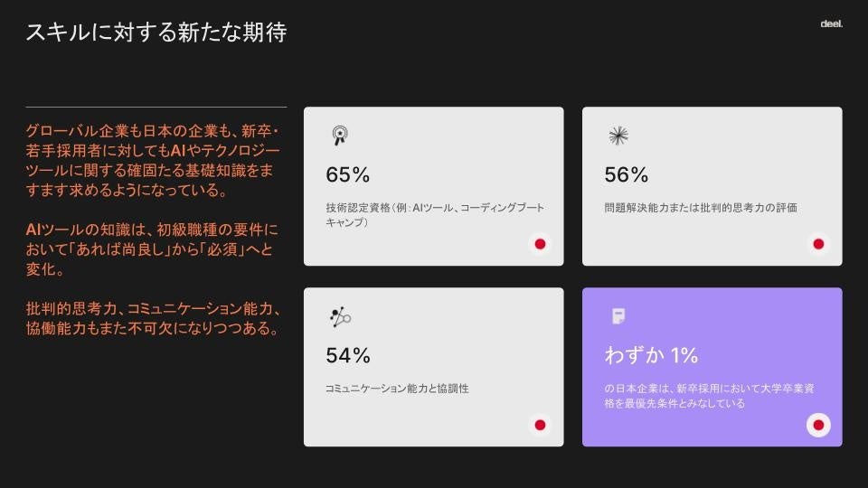The image size is (868, 488).
Task: Click the Japan flag badge in 65% card
Action: click(540, 244)
